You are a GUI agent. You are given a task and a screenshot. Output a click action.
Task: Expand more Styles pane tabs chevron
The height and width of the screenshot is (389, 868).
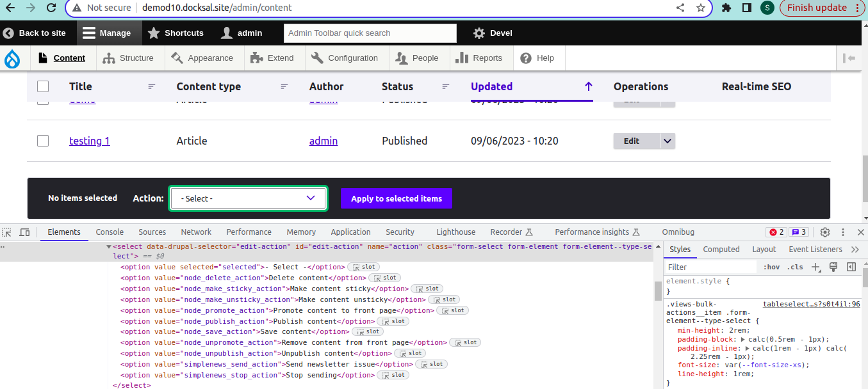[x=855, y=250]
